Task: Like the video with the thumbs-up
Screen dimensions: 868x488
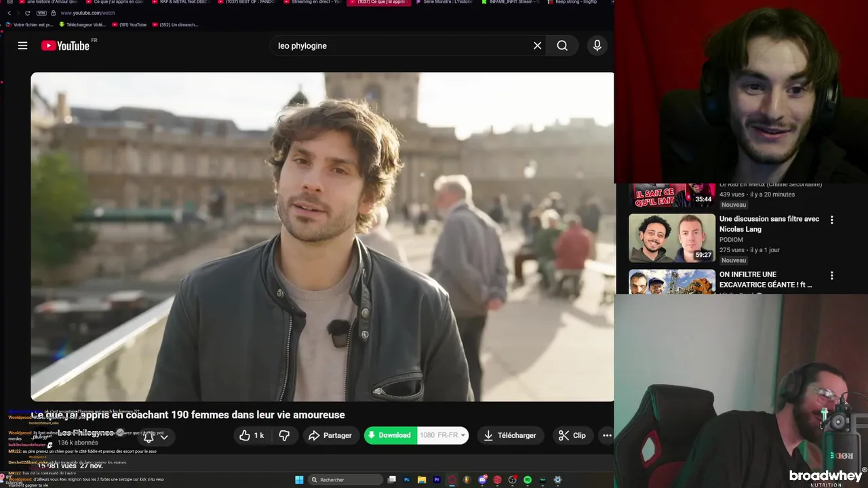Action: click(251, 435)
